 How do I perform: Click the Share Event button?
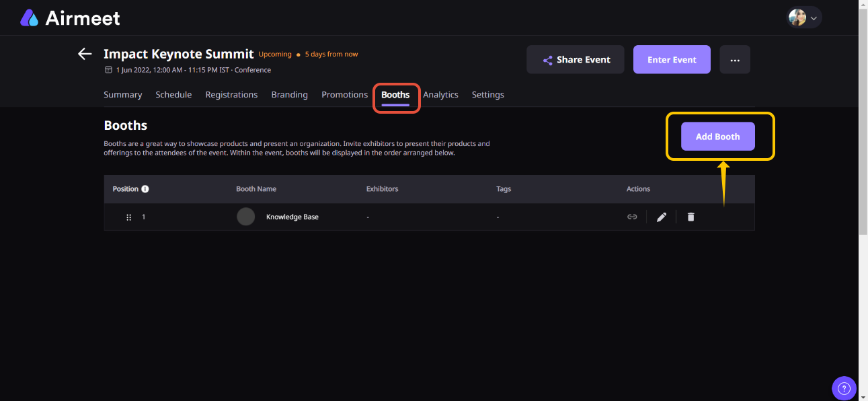[575, 60]
